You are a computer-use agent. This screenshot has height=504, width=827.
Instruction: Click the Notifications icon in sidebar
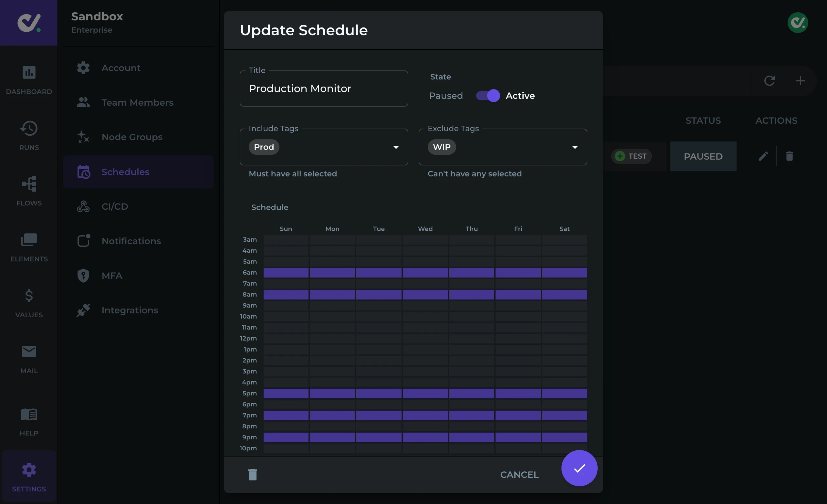83,241
